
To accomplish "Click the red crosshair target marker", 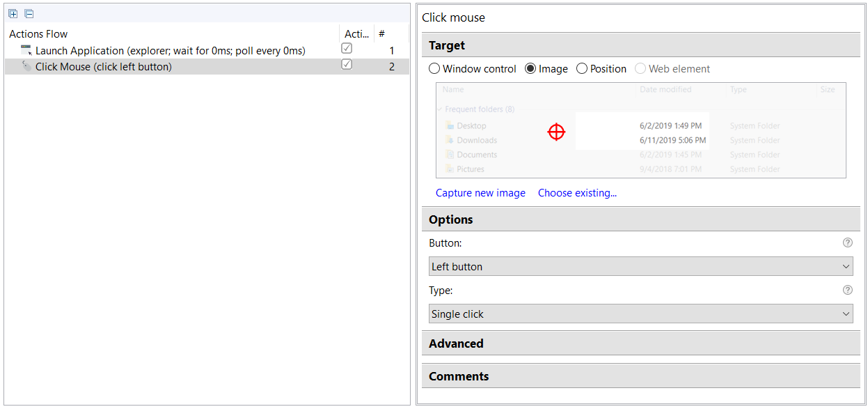I will [x=556, y=131].
